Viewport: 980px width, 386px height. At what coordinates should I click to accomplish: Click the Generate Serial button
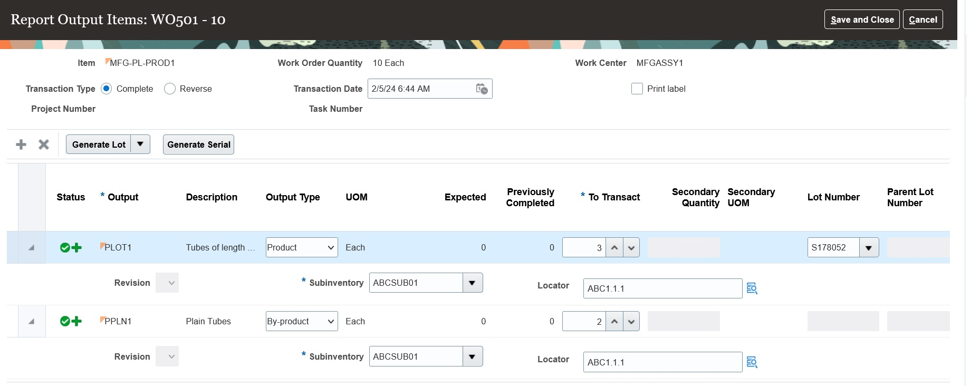pos(198,144)
